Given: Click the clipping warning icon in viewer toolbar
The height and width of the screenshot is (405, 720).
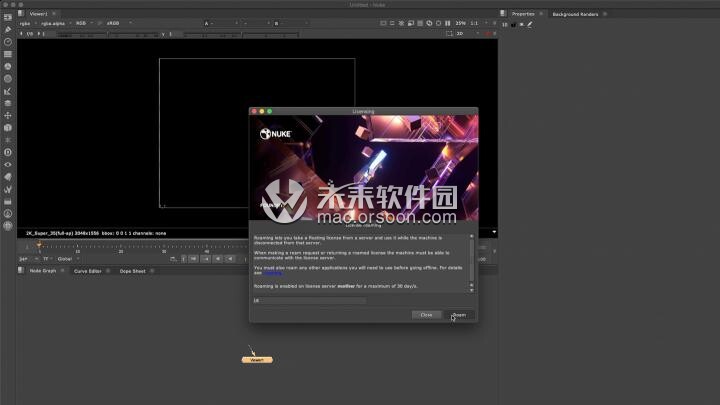Looking at the screenshot, I should (401, 23).
